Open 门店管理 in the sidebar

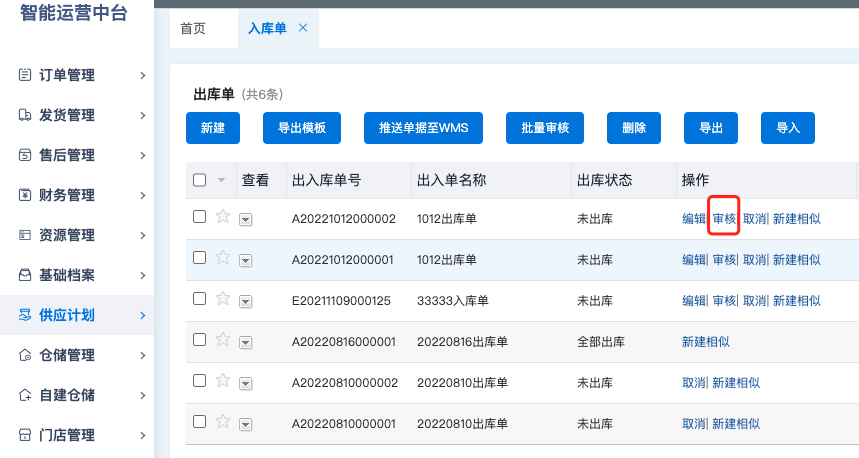(x=77, y=435)
